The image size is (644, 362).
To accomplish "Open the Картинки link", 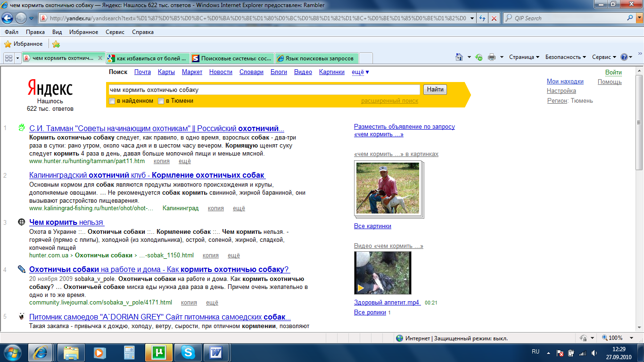I will tap(332, 72).
